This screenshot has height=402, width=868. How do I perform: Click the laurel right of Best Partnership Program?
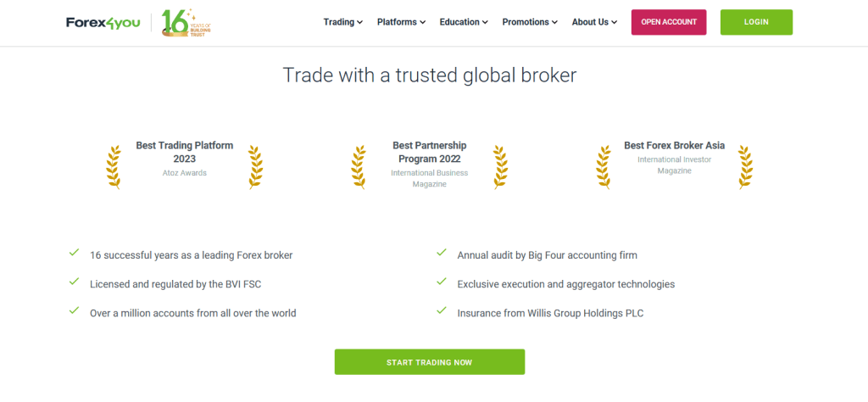tap(500, 167)
